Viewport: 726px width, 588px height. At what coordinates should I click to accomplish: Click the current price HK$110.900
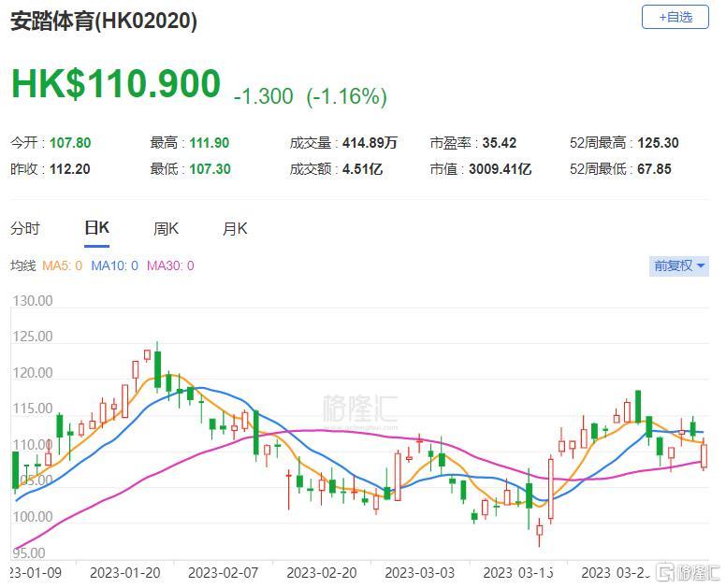[x=116, y=84]
